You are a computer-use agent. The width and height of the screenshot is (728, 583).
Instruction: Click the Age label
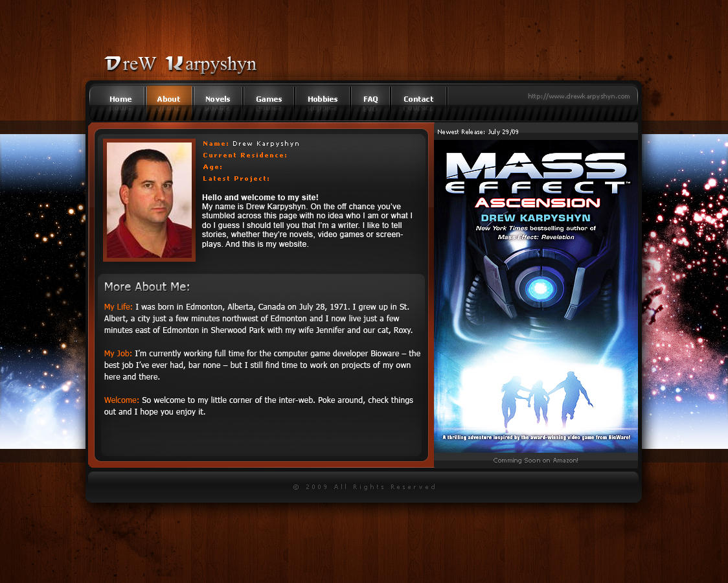point(212,166)
